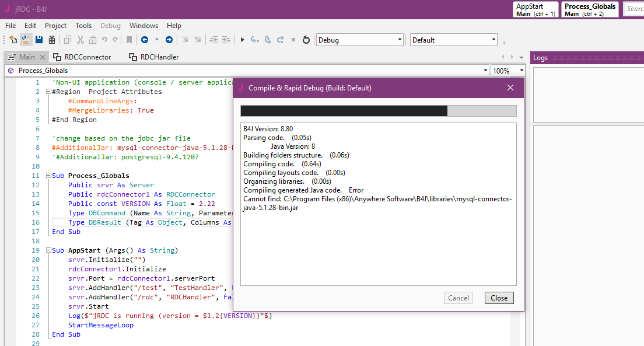
Task: Close the Main tab with its X
Action: [x=42, y=57]
